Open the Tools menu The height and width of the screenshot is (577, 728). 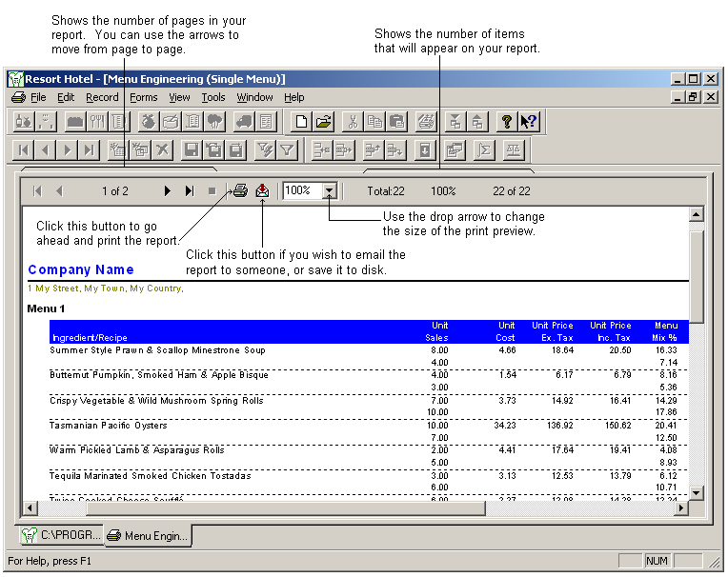coord(213,97)
